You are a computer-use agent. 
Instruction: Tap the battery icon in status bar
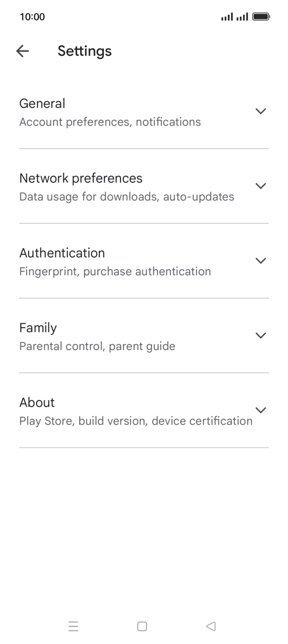[x=261, y=17]
